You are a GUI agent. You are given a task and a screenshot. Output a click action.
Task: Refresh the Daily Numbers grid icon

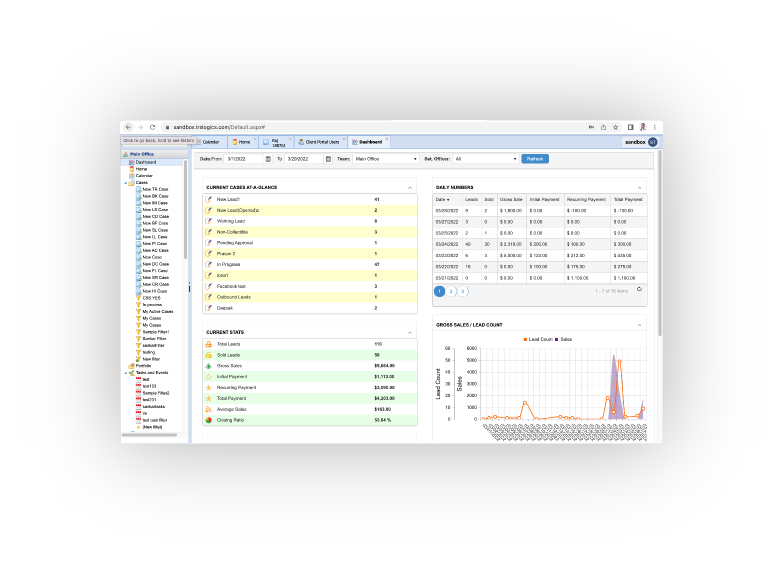[x=639, y=289]
